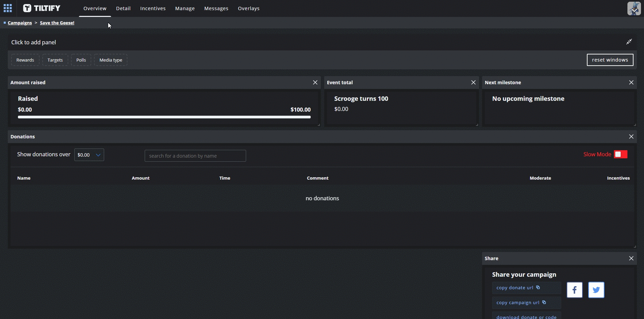This screenshot has width=644, height=319.
Task: Add the Polls panel
Action: coord(81,60)
